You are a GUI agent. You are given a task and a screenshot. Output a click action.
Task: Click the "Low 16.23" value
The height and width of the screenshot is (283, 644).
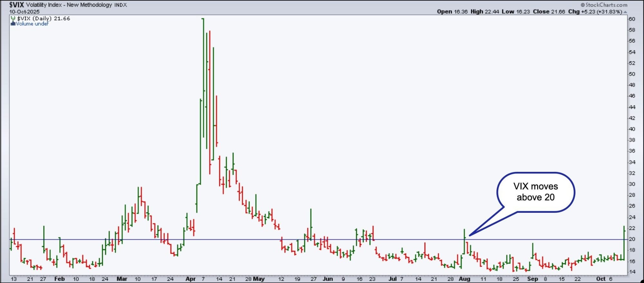pyautogui.click(x=516, y=12)
